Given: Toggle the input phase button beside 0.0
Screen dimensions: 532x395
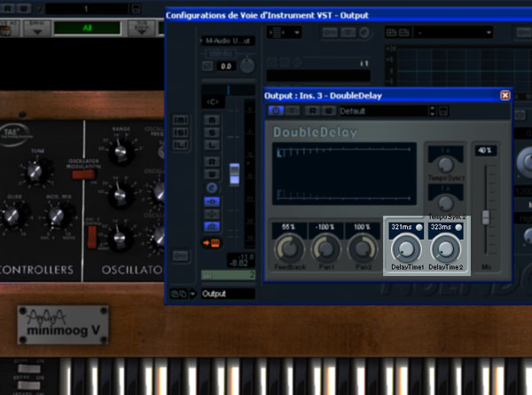Looking at the screenshot, I should (207, 66).
